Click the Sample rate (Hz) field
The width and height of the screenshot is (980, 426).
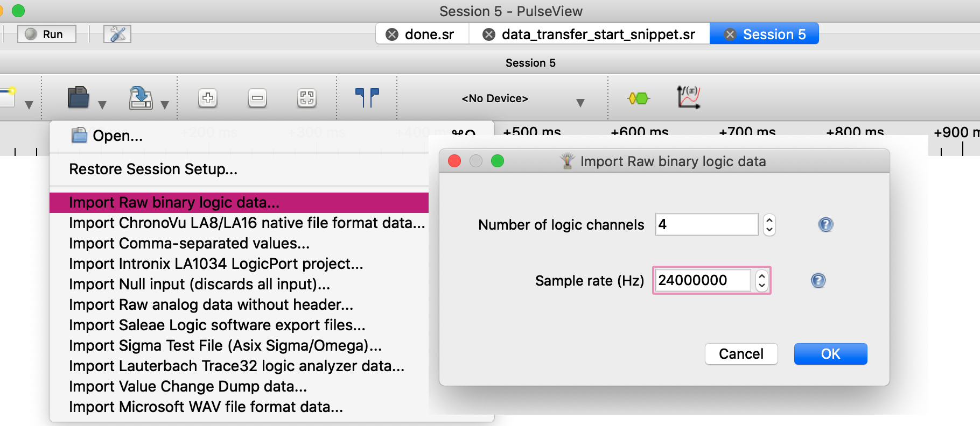[x=702, y=280]
